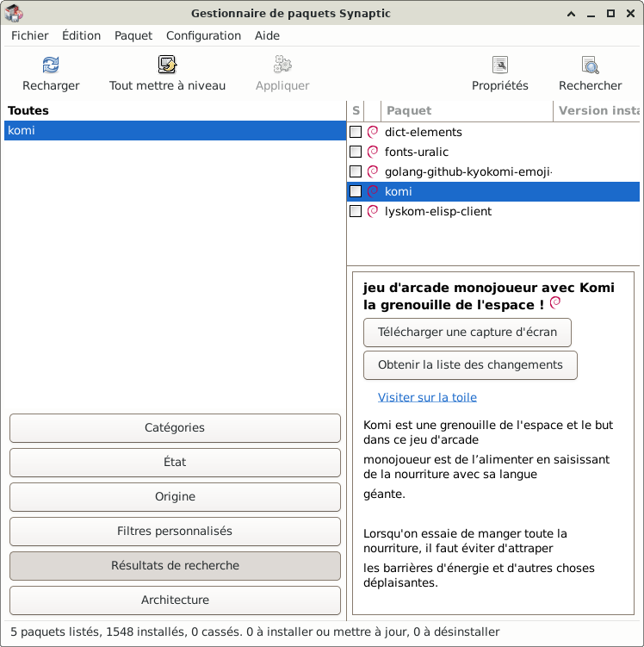
Task: Click the status bar text '5 paquets listés'
Action: [55, 631]
